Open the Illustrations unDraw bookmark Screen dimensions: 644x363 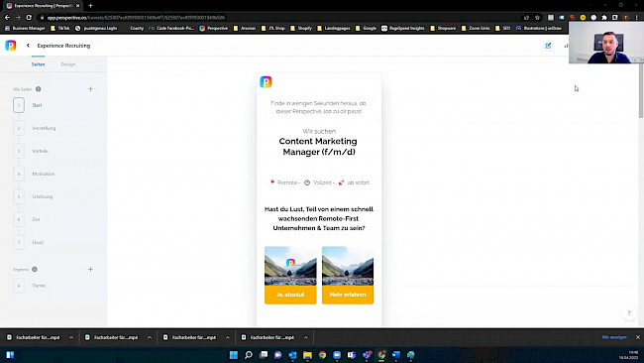click(538, 29)
